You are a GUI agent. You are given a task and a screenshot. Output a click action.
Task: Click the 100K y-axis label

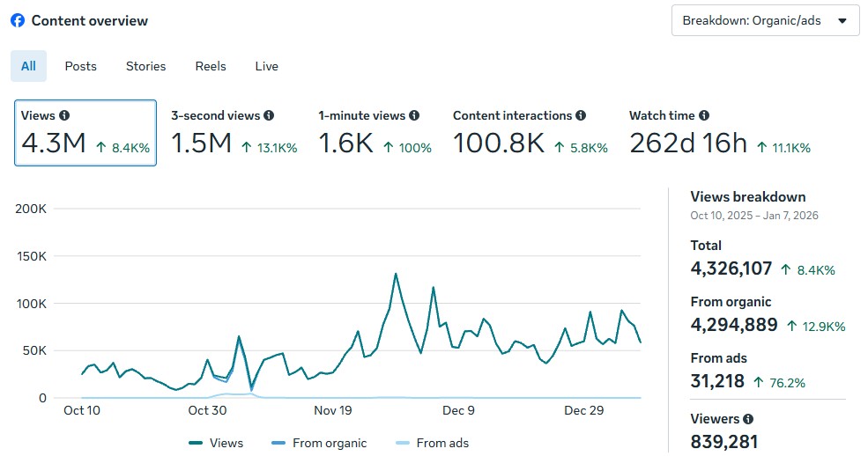tap(31, 304)
